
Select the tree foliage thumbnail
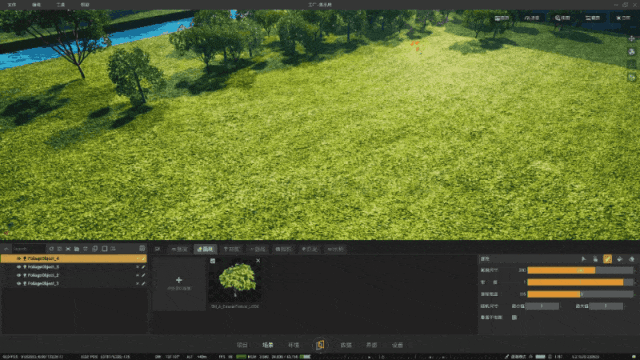(236, 282)
